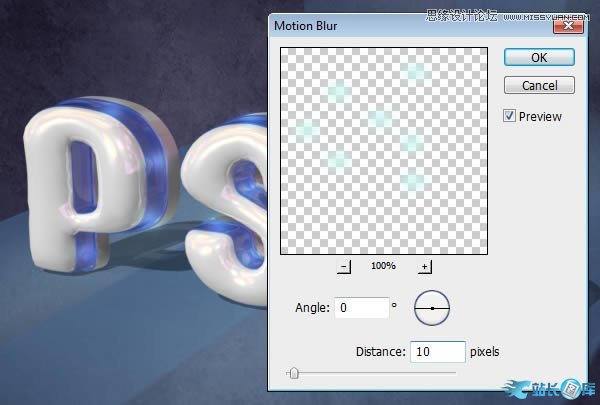Focus the Angle value field
The height and width of the screenshot is (405, 600).
pos(361,309)
